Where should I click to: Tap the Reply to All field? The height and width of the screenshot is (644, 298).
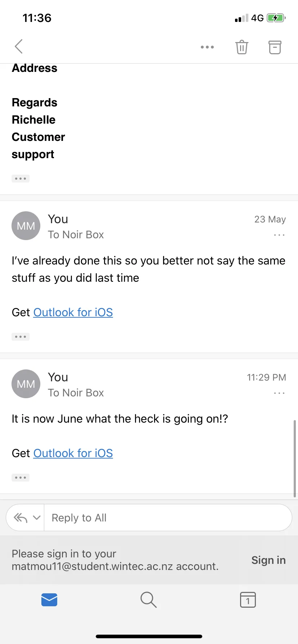168,517
